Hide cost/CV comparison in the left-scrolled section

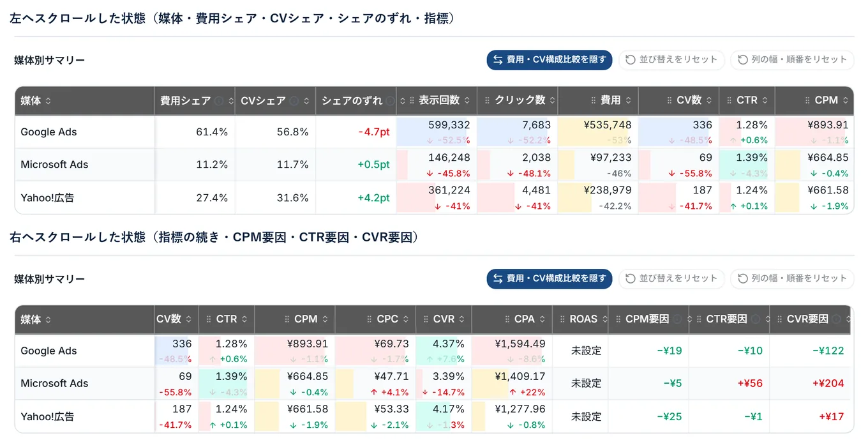point(550,59)
